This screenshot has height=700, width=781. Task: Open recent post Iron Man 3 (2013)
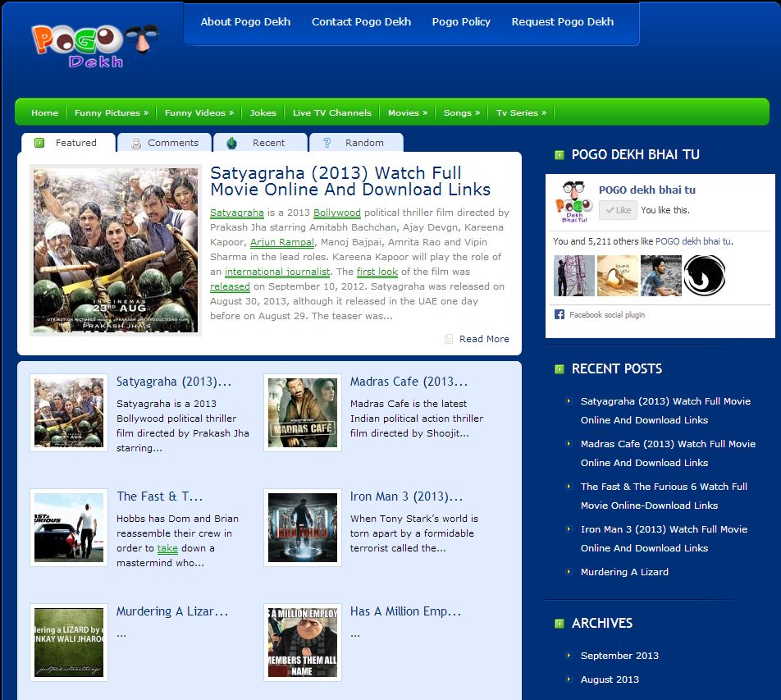664,538
